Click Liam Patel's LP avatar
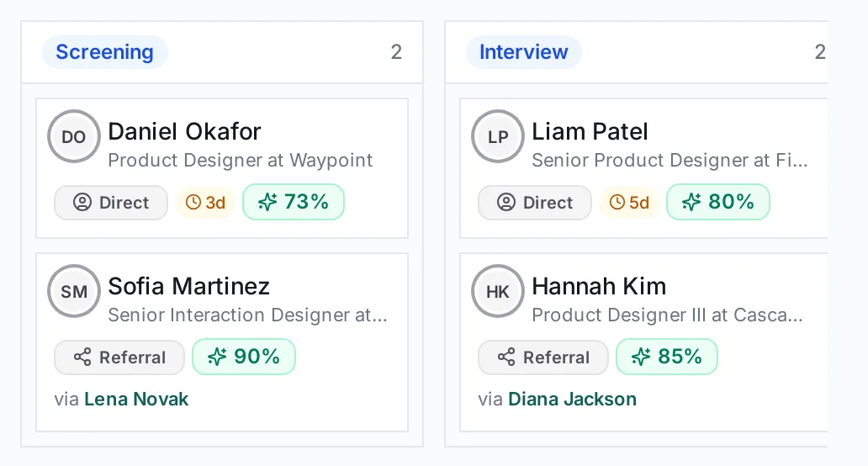 click(498, 136)
